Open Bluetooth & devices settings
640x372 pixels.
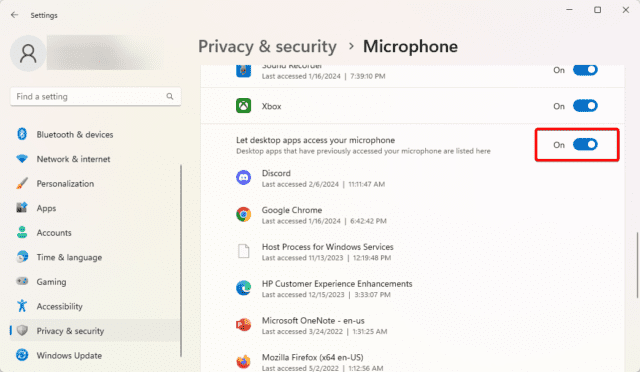pyautogui.click(x=95, y=134)
